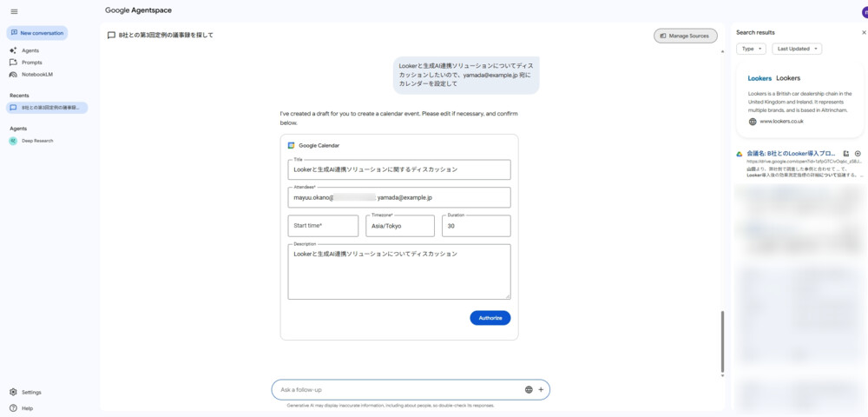Click the Google Agentspace logo
Viewport: 868px width, 417px height.
(x=138, y=10)
